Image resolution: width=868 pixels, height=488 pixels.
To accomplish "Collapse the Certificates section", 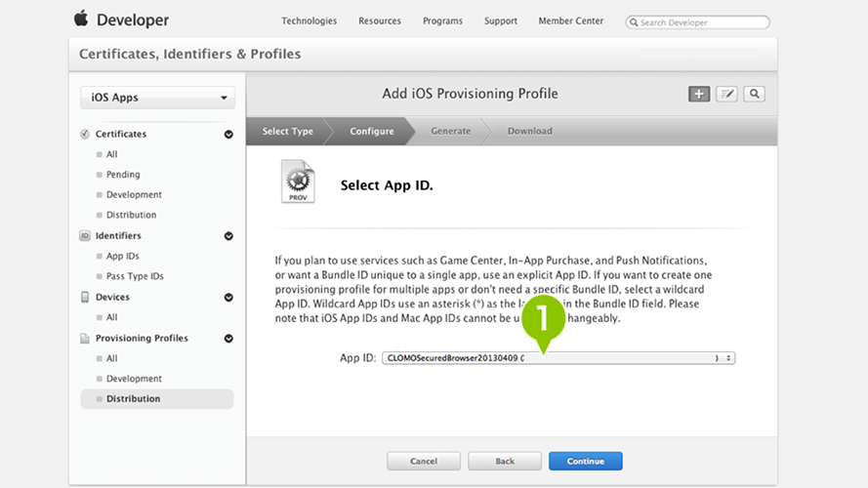I will [x=228, y=135].
